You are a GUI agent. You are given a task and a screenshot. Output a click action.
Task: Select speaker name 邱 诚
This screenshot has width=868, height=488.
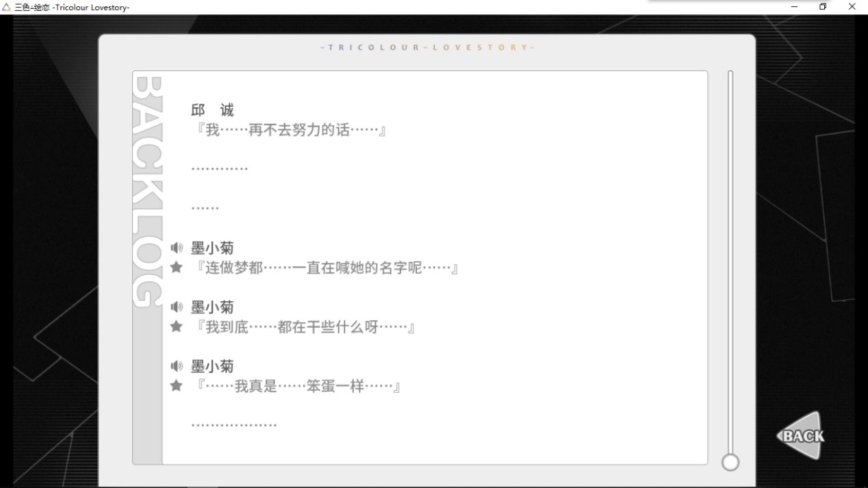tap(212, 110)
